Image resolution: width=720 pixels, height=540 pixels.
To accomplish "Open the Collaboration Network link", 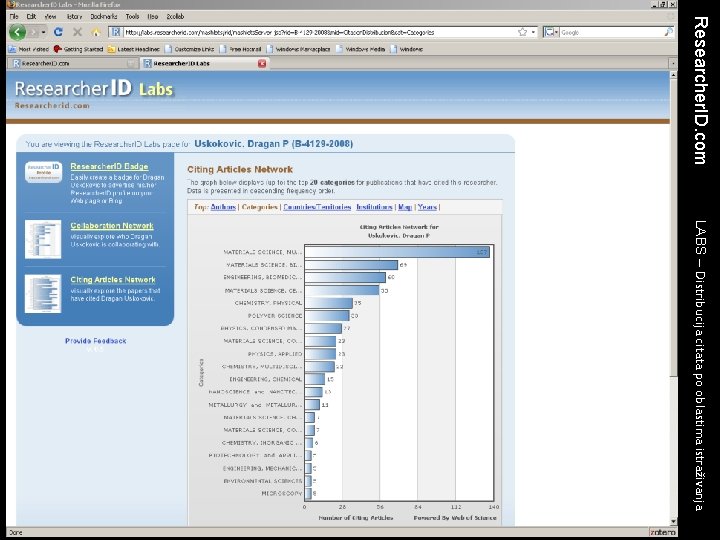I will [x=112, y=225].
